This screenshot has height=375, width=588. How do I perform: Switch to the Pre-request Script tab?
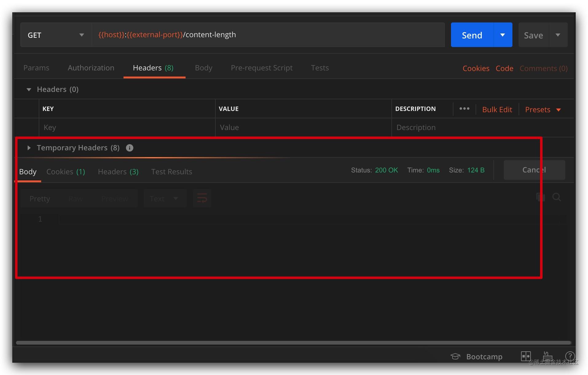[261, 68]
